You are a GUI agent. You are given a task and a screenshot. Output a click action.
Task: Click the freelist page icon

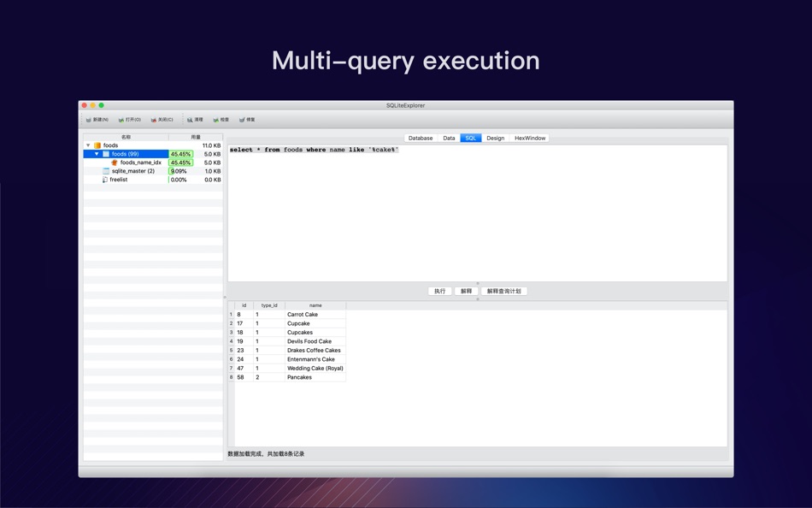105,180
